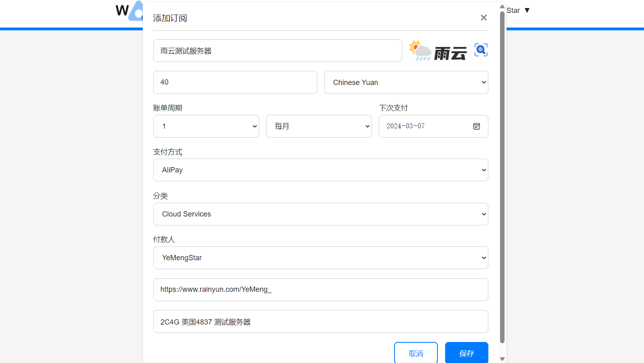Click the notes field with 2C4G text

(x=320, y=322)
